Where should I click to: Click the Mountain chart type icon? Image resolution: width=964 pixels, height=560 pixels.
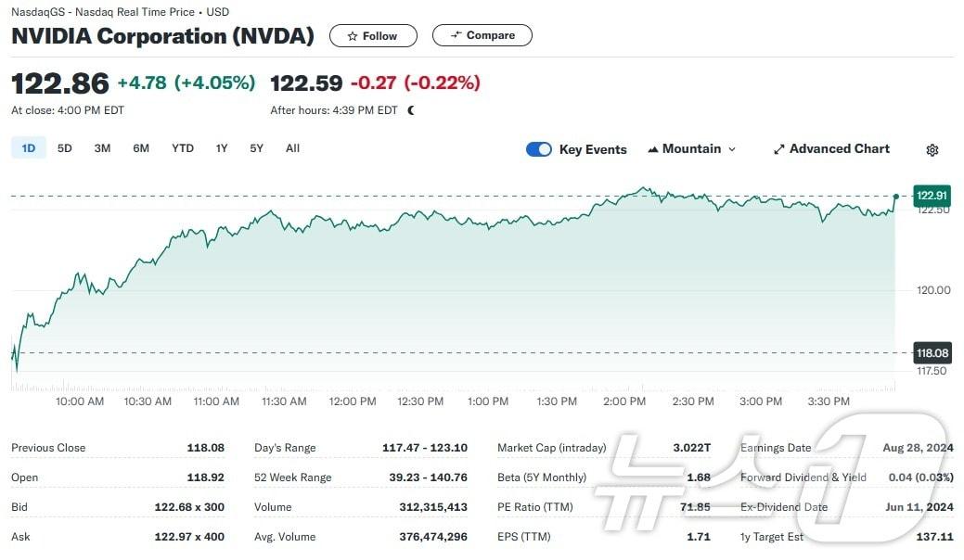coord(653,149)
